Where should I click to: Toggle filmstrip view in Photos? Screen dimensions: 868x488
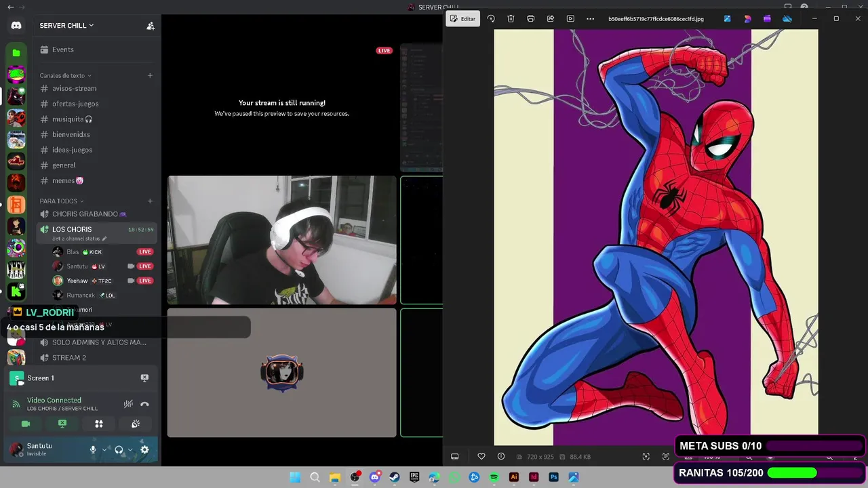(455, 457)
